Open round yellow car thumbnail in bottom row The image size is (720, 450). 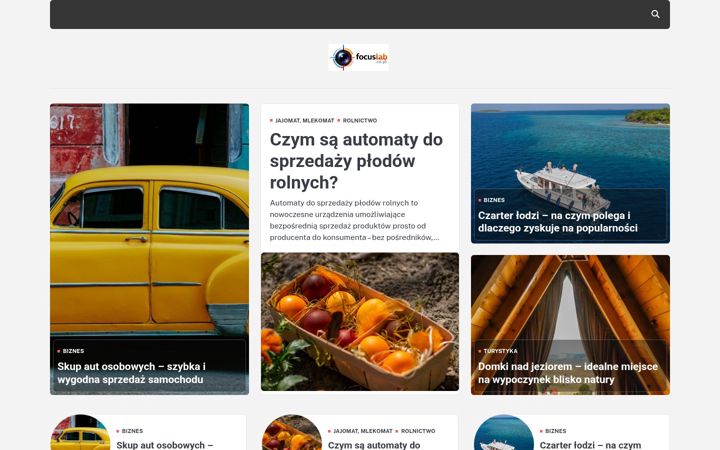pyautogui.click(x=80, y=433)
